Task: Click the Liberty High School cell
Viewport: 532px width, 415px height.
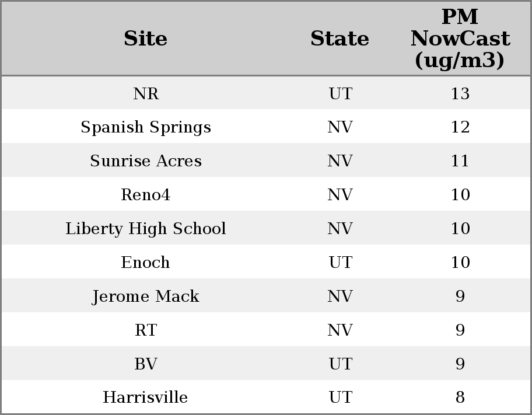Action: click(145, 229)
